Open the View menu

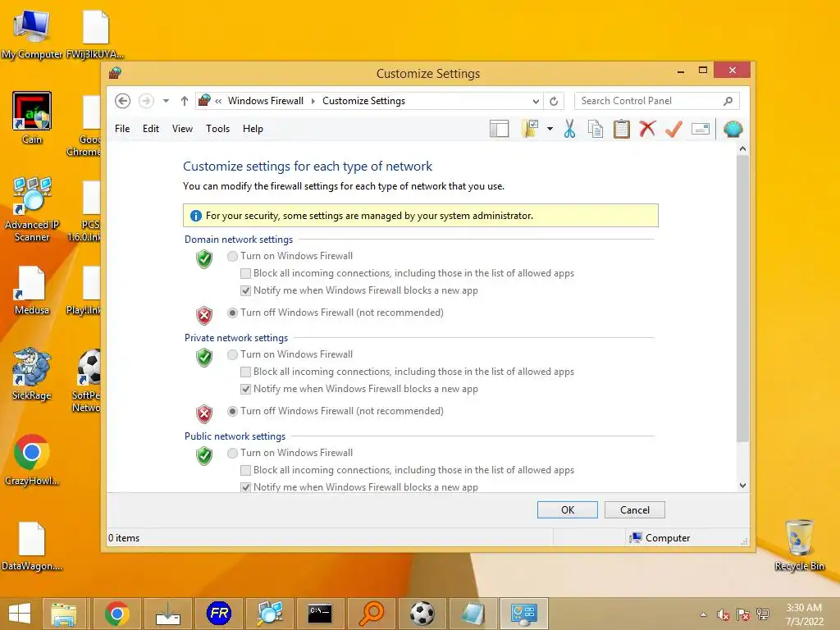(x=182, y=129)
